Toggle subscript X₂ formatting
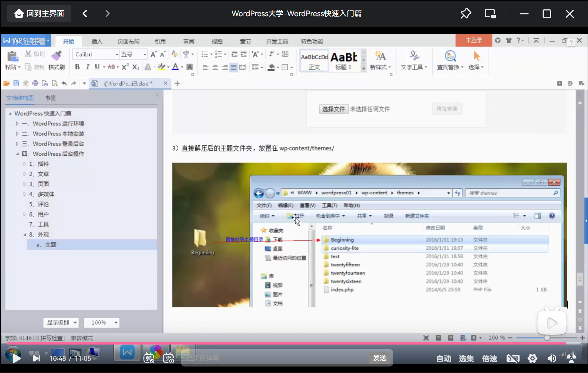Screen dimensions: 588x373 135,67
